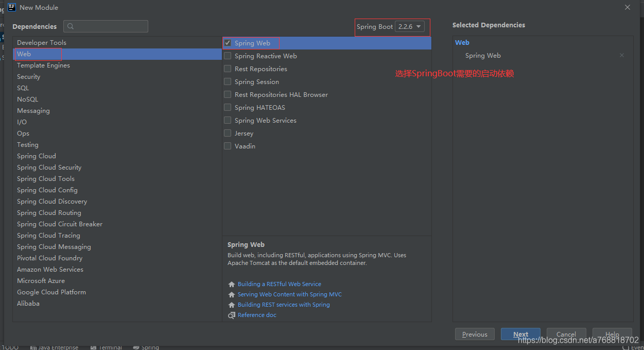Select Spring Cloud Circuit Breaker category
Image resolution: width=644 pixels, height=350 pixels.
(117, 224)
